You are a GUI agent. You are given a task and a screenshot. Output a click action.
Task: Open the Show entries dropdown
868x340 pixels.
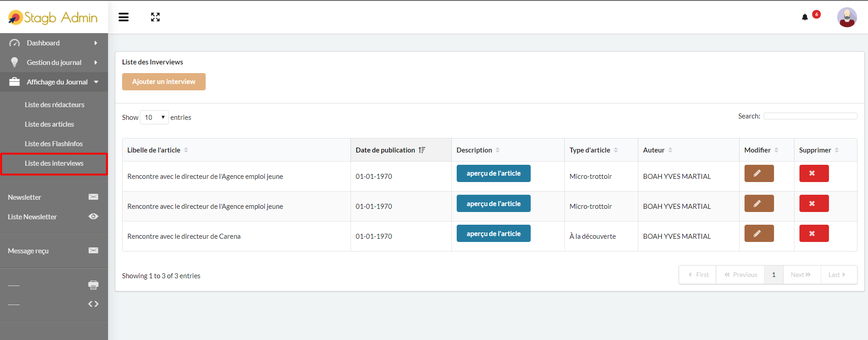tap(154, 117)
